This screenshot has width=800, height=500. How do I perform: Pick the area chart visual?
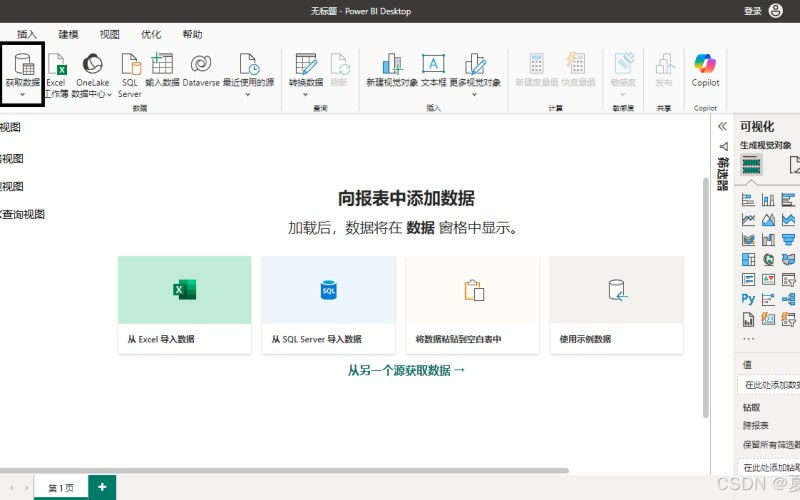coord(768,220)
